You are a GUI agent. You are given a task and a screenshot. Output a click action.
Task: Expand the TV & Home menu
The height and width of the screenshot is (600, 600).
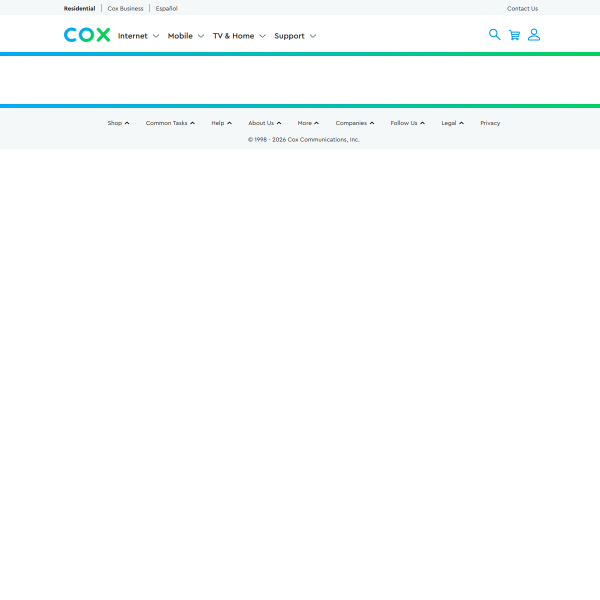click(x=239, y=36)
